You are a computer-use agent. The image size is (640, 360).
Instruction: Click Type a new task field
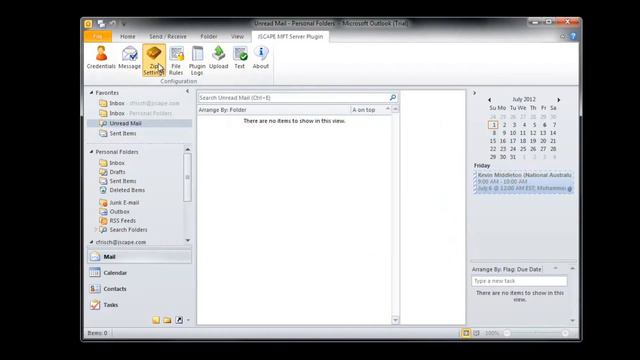click(x=519, y=281)
